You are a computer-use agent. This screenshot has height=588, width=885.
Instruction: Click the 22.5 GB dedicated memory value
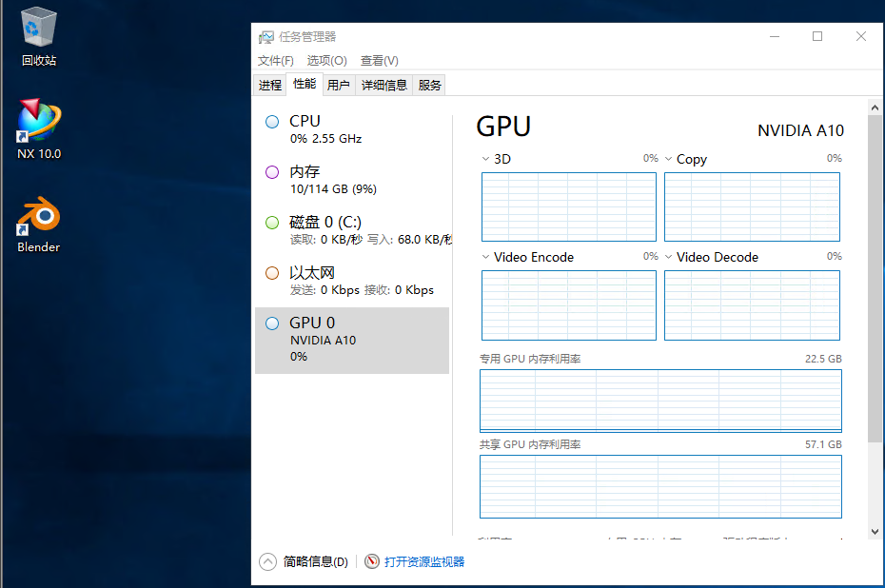pos(823,359)
